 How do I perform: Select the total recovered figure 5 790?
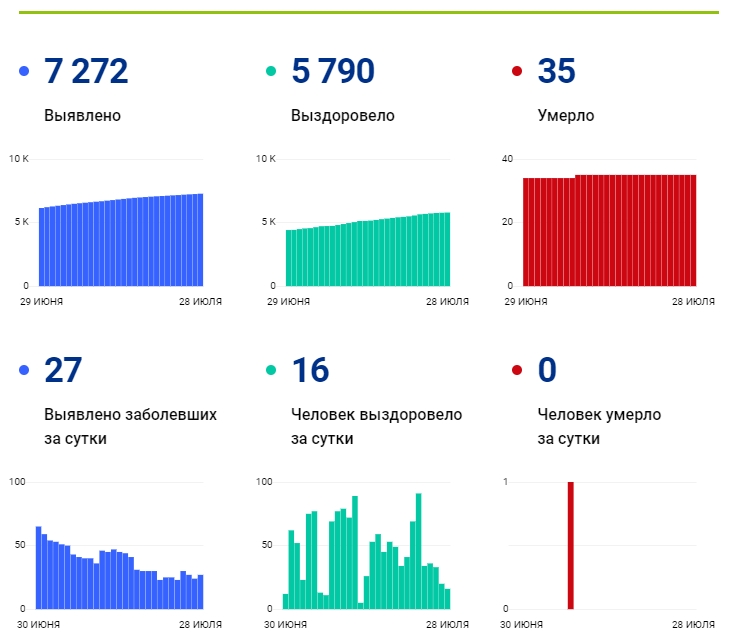(333, 71)
